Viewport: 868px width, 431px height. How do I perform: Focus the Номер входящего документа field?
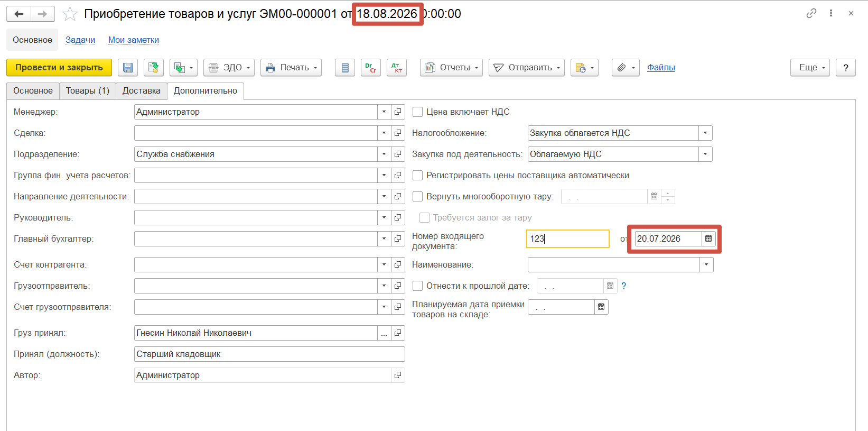pos(568,239)
